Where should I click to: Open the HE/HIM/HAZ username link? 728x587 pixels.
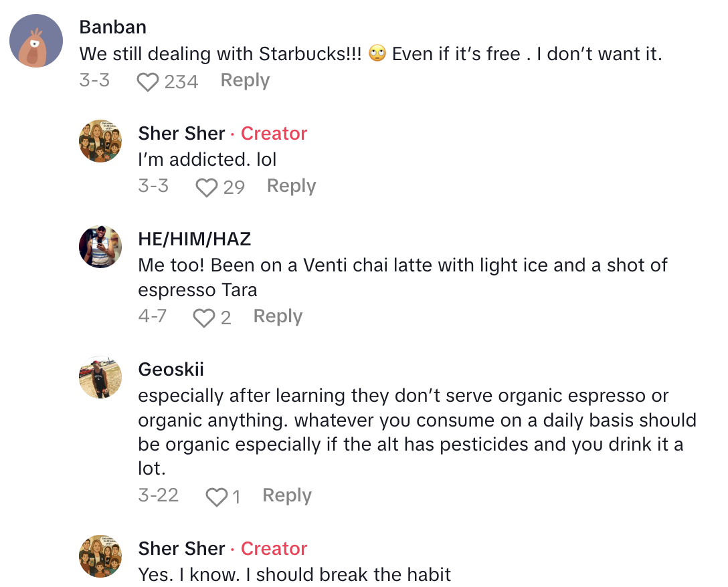point(195,239)
